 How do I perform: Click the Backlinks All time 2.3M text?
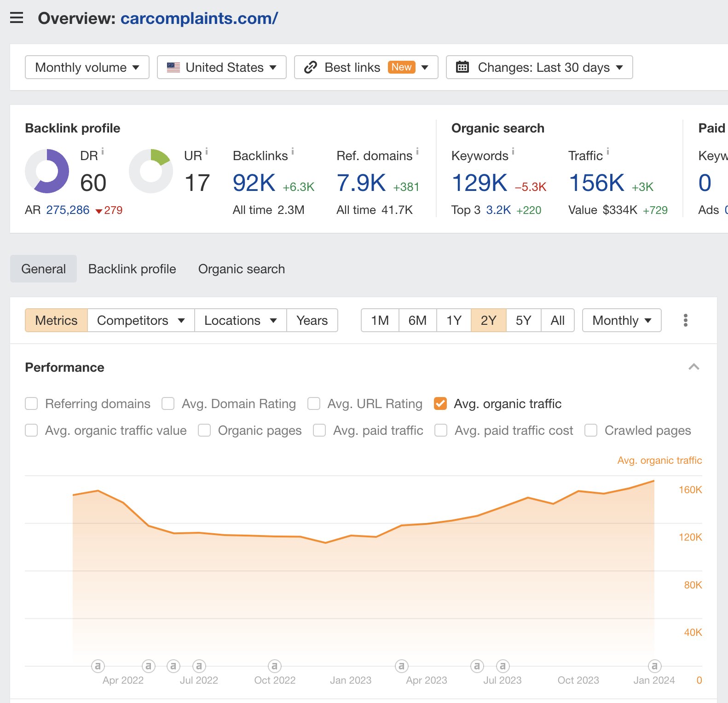(x=269, y=210)
